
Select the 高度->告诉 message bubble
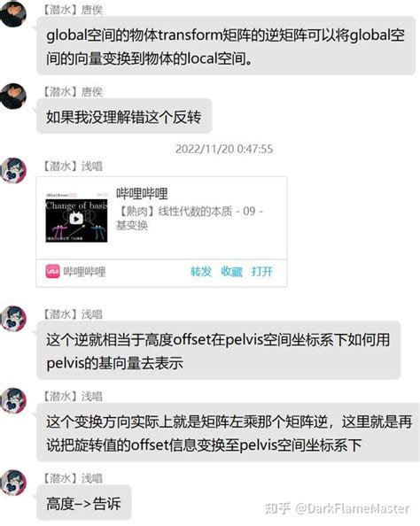pos(83,503)
